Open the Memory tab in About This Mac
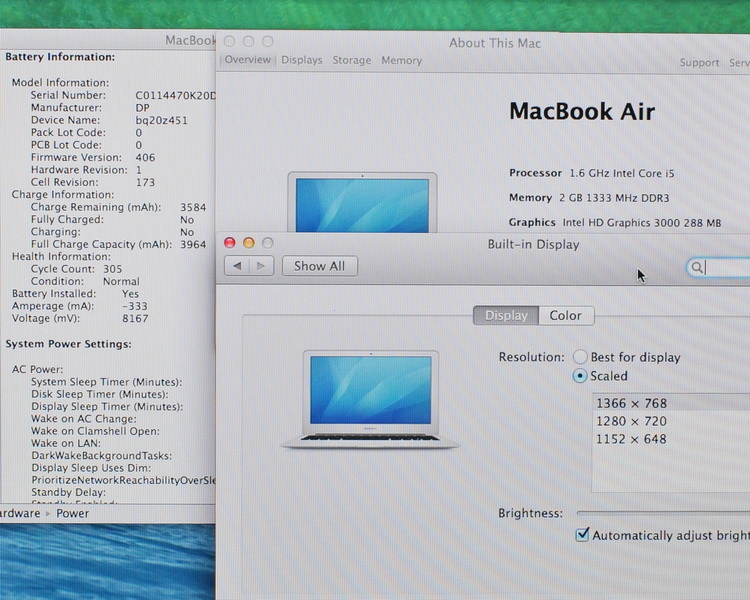This screenshot has width=750, height=600. pyautogui.click(x=402, y=61)
